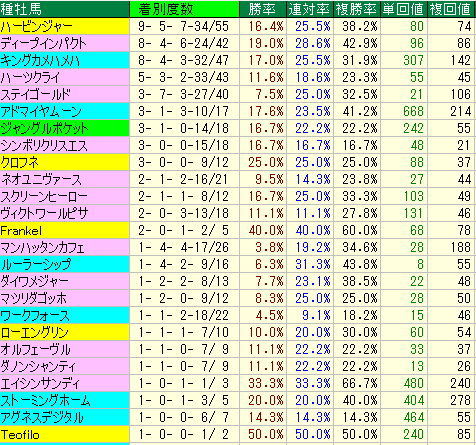
Task: Click the 3.8% win rate cell
Action: pos(269,248)
